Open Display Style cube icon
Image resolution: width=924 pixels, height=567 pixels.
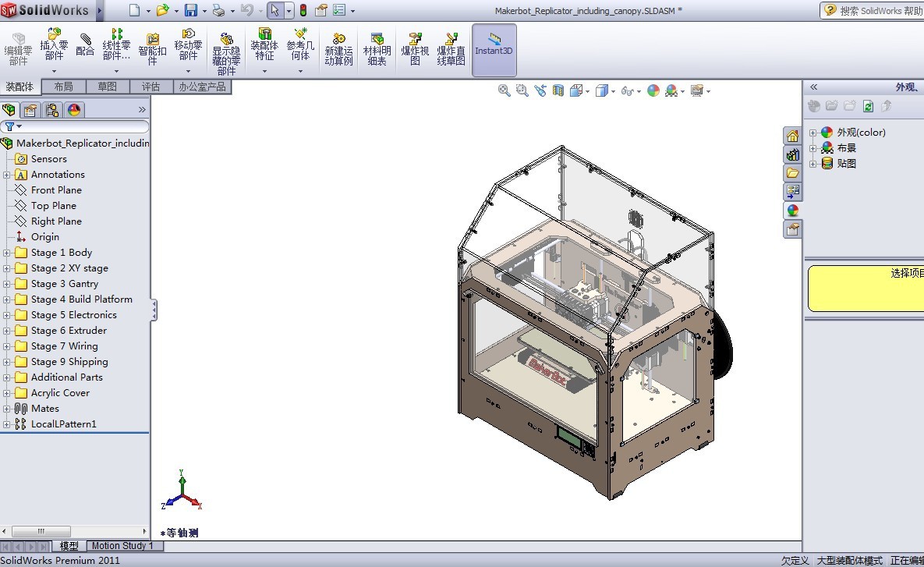coord(602,90)
